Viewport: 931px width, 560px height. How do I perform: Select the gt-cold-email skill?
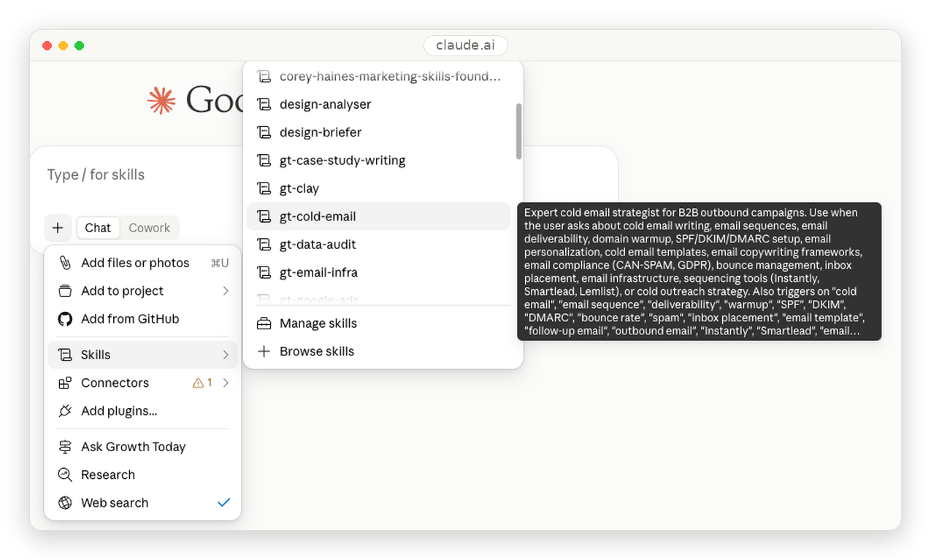pyautogui.click(x=378, y=216)
